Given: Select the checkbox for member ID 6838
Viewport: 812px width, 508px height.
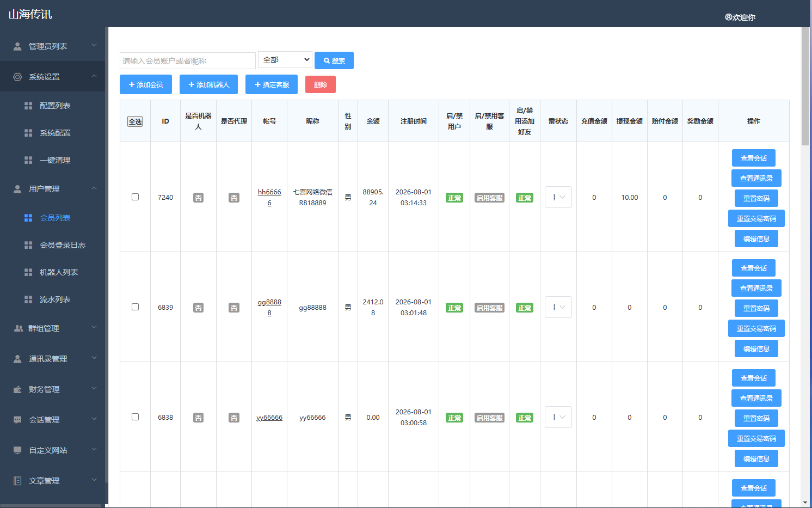Looking at the screenshot, I should [x=135, y=417].
